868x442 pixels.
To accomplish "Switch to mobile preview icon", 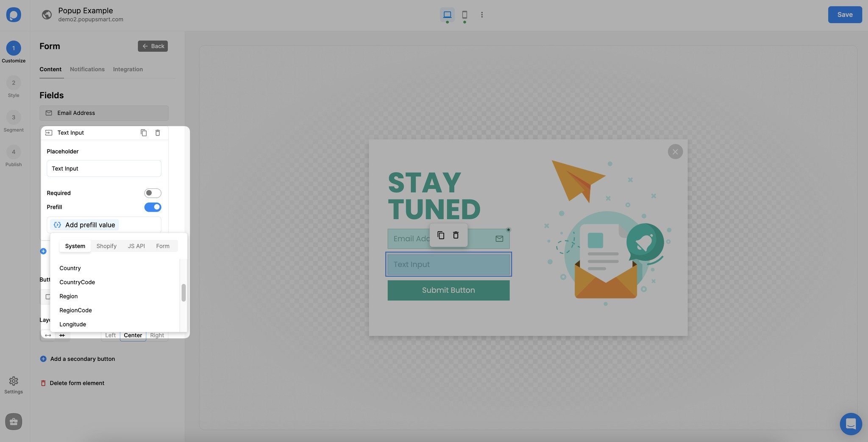I will tap(465, 15).
